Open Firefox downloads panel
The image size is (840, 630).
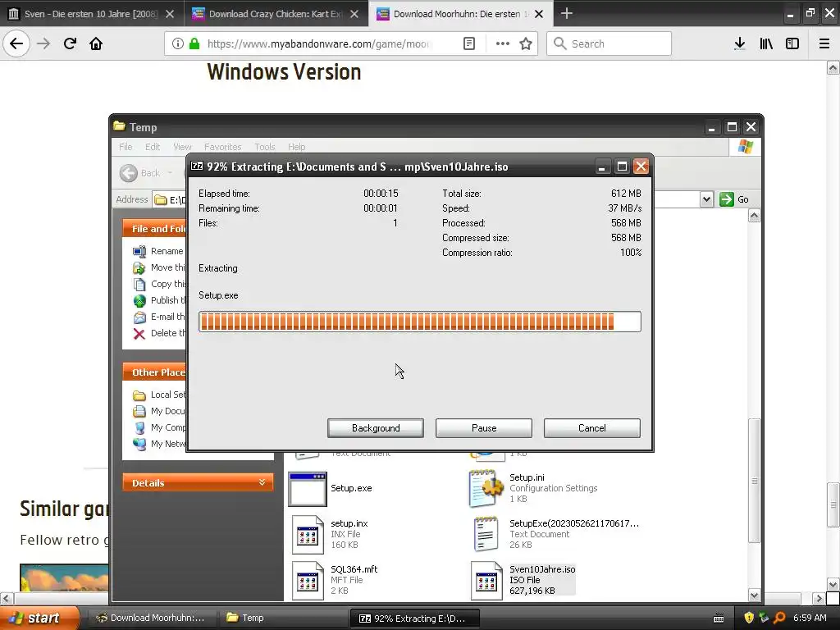point(739,43)
